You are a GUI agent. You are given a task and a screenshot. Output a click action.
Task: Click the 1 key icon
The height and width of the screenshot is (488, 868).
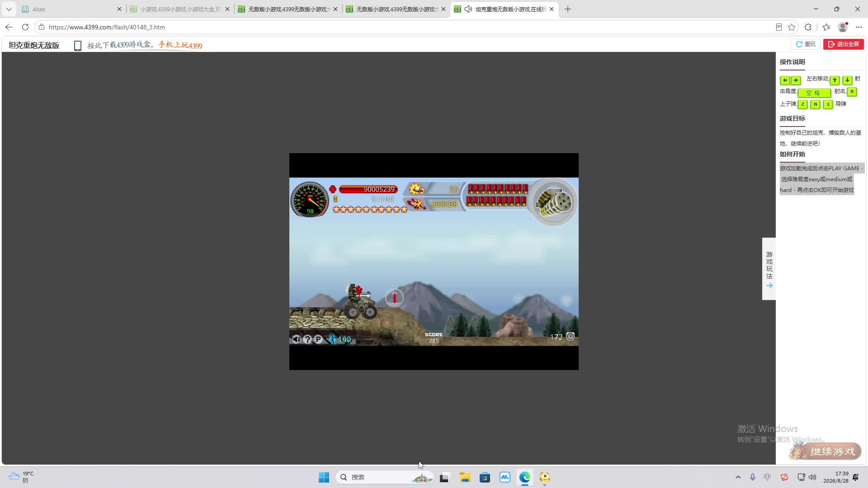point(828,104)
